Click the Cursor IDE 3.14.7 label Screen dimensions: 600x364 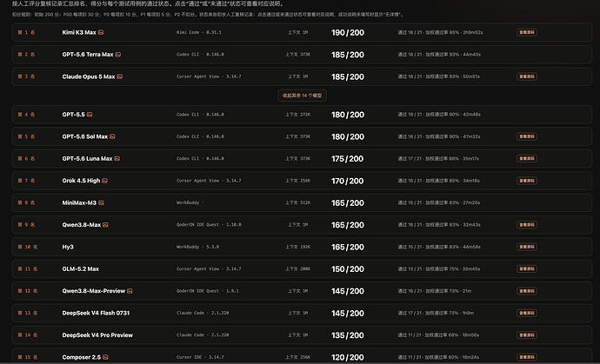tap(200, 357)
